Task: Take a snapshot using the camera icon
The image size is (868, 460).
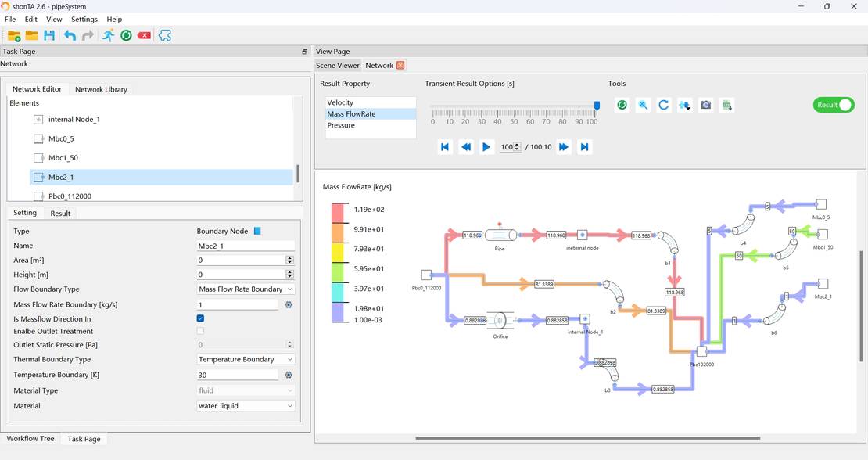Action: click(705, 104)
